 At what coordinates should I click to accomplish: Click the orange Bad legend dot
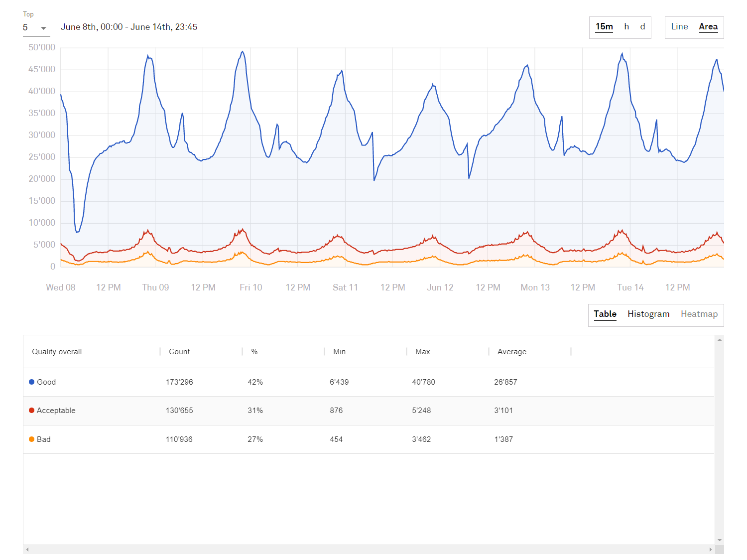tap(32, 439)
